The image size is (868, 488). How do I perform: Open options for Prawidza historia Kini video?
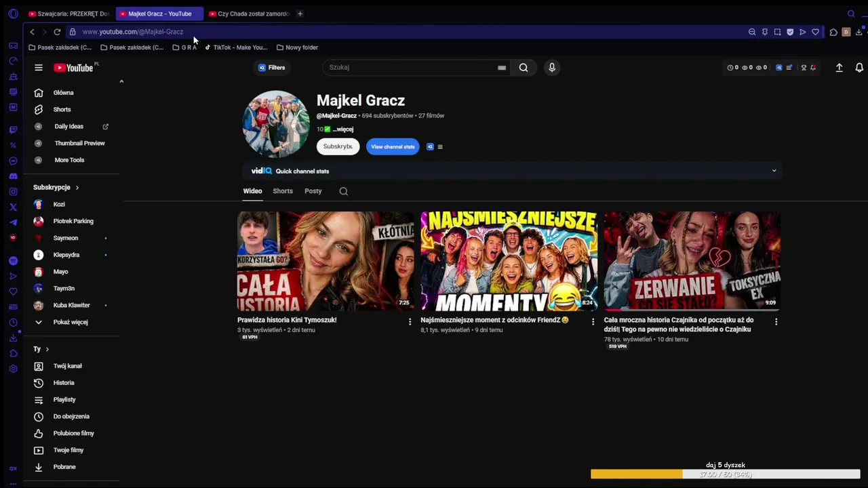410,322
